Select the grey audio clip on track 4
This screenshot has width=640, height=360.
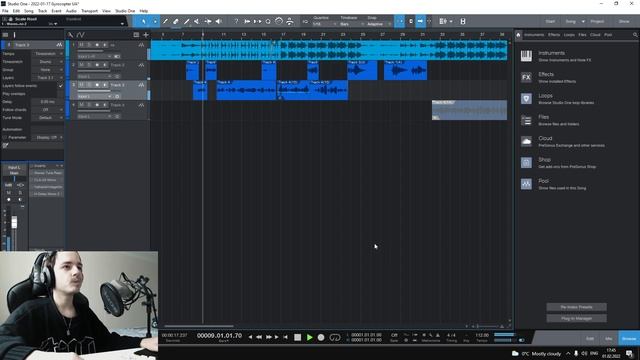[x=469, y=110]
